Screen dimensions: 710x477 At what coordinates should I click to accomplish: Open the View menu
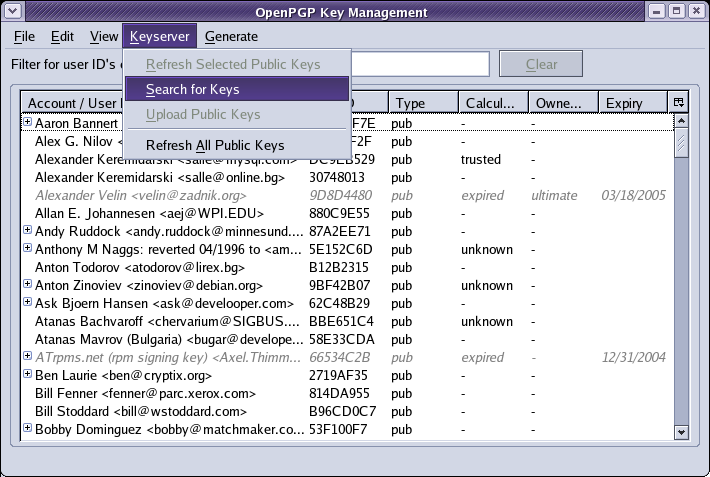(x=104, y=36)
